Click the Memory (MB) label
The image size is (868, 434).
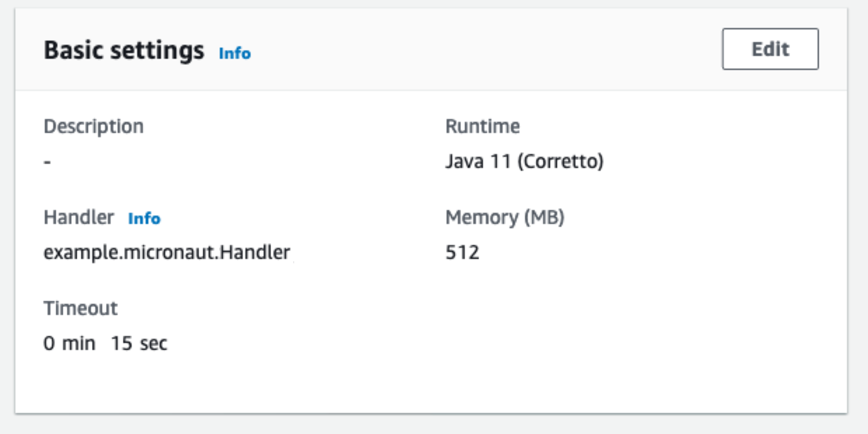coord(505,217)
